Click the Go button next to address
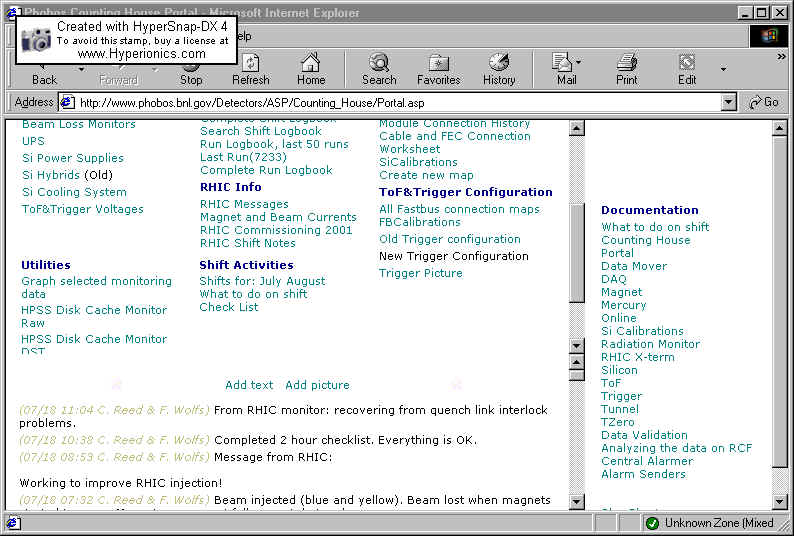This screenshot has width=794, height=536. pos(764,102)
